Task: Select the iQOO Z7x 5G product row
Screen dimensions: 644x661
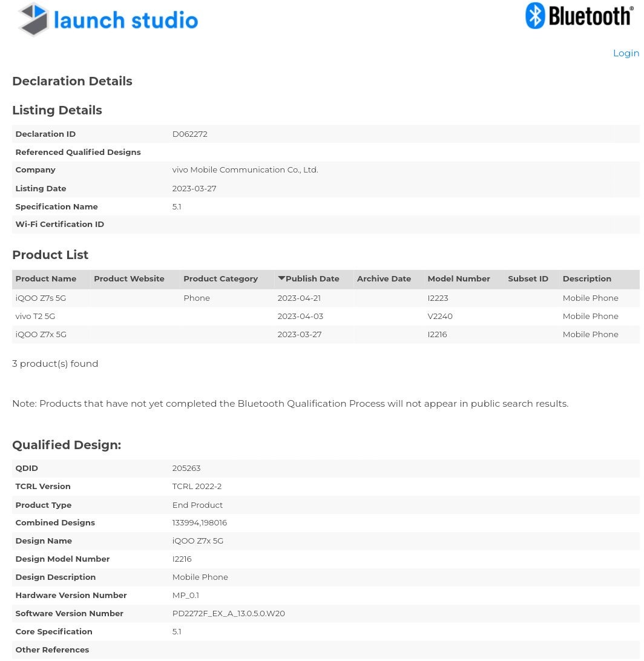Action: (41, 334)
